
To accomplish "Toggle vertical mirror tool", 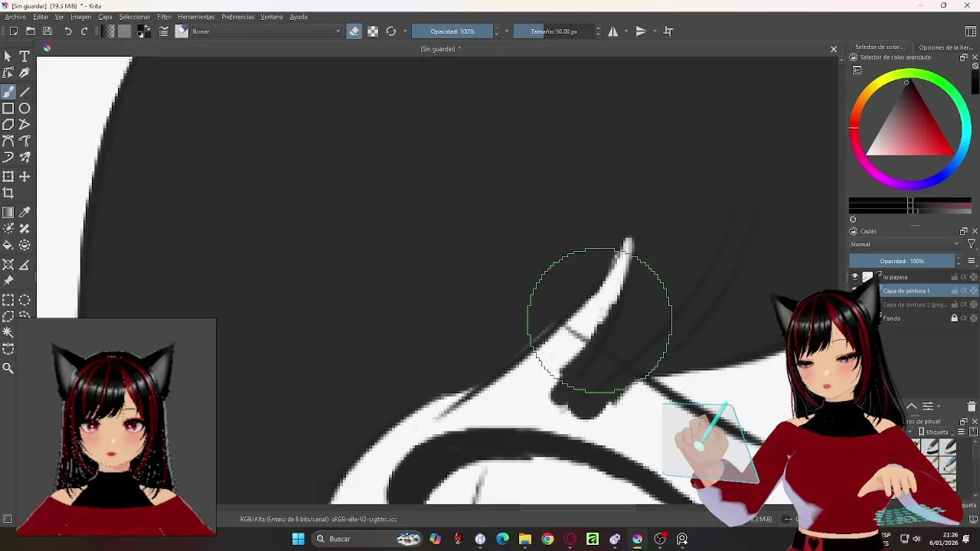I will click(x=641, y=31).
